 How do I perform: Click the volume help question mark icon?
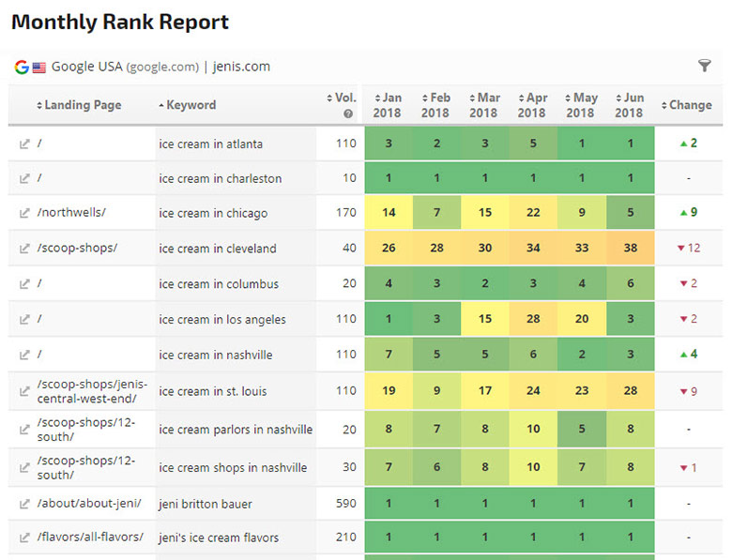(x=348, y=114)
